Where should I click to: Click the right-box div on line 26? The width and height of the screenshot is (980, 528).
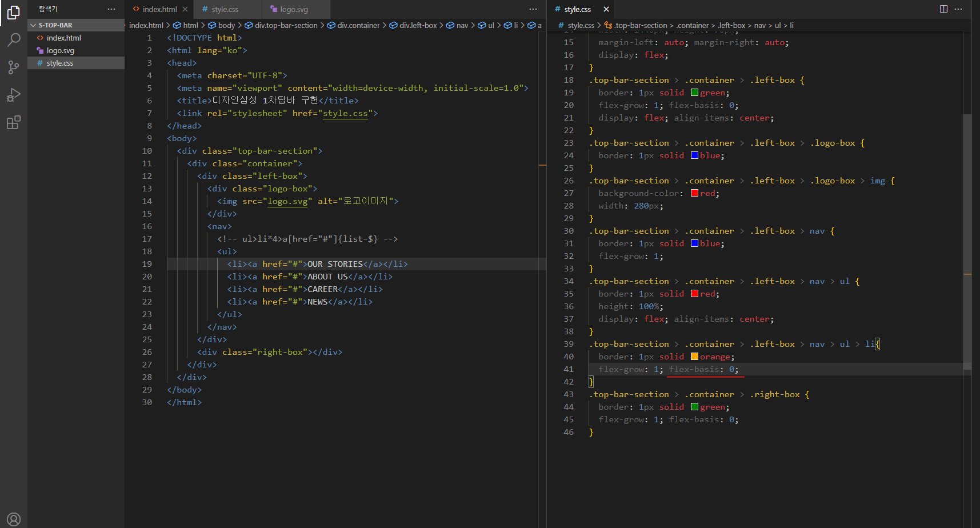pyautogui.click(x=270, y=352)
